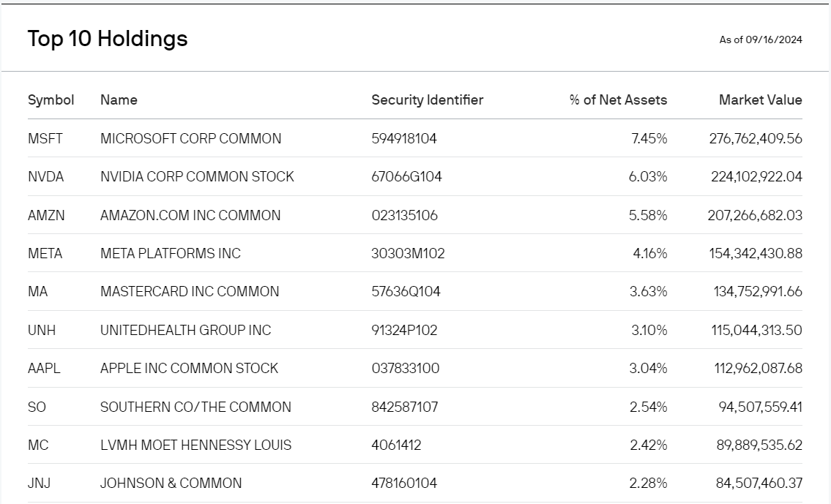Click the As of 09/16/2024 date
This screenshot has width=831, height=504.
pyautogui.click(x=761, y=40)
